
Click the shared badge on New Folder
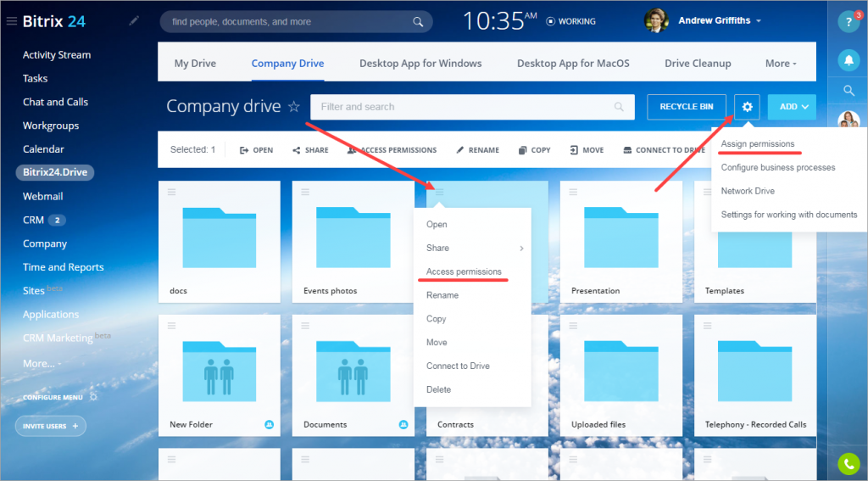coord(269,424)
